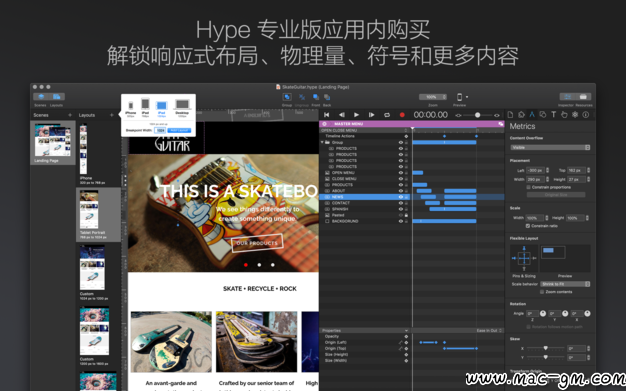Uncheck the Constrain ratio checkbox
Viewport: 626px width, 391px height.
point(528,226)
